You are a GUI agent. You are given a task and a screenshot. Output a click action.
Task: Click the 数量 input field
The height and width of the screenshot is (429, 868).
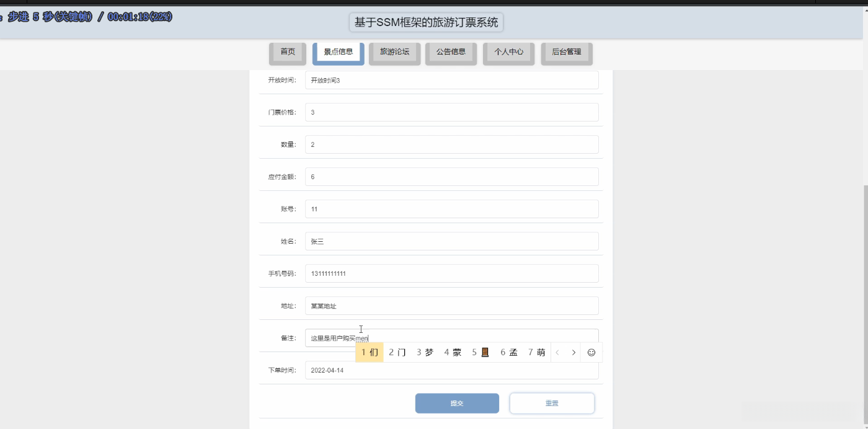pos(452,144)
